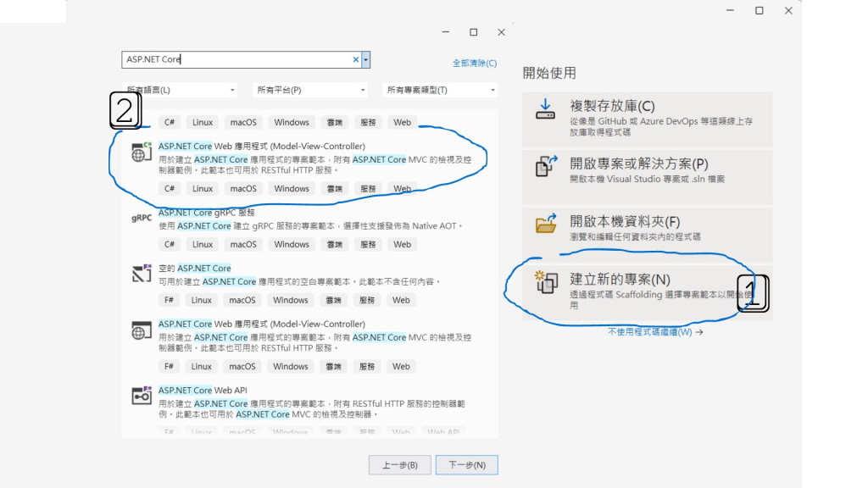Close the inner new project dialog

point(501,32)
